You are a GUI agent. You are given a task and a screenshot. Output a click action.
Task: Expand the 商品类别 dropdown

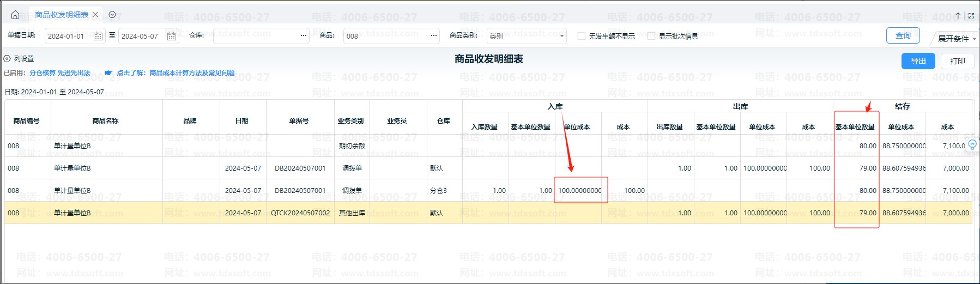click(x=561, y=37)
